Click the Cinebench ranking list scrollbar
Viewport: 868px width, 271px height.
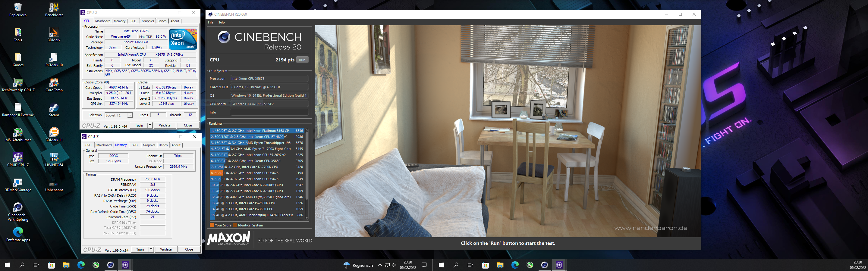click(307, 165)
